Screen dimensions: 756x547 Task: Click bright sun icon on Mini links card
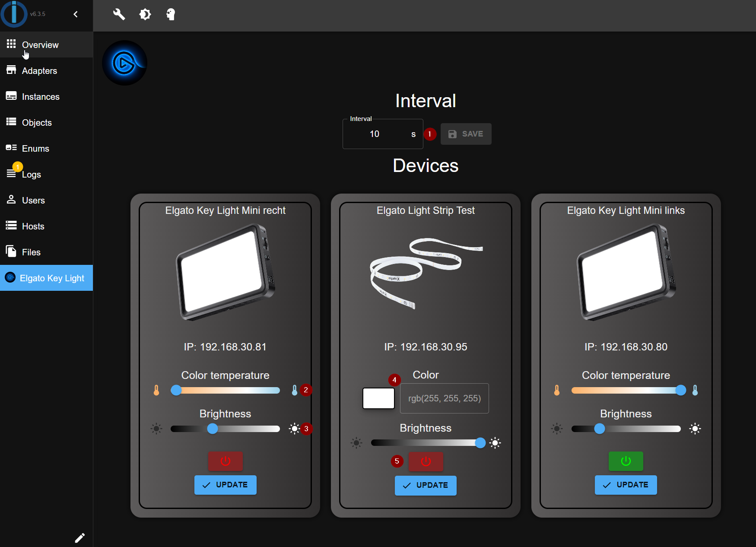click(x=695, y=429)
